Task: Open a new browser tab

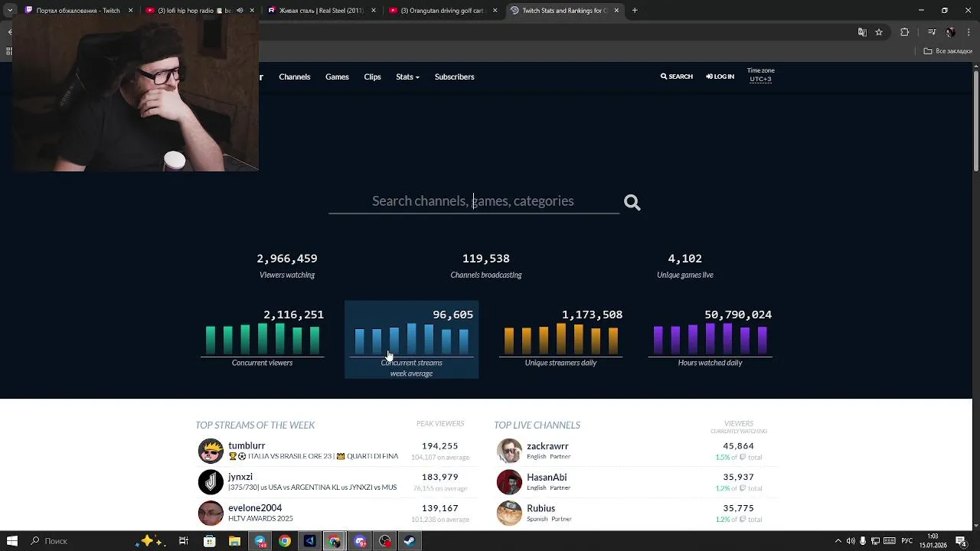Action: [635, 11]
